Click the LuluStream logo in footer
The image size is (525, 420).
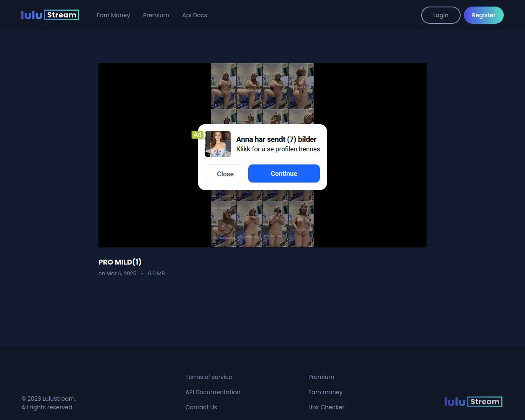473,402
